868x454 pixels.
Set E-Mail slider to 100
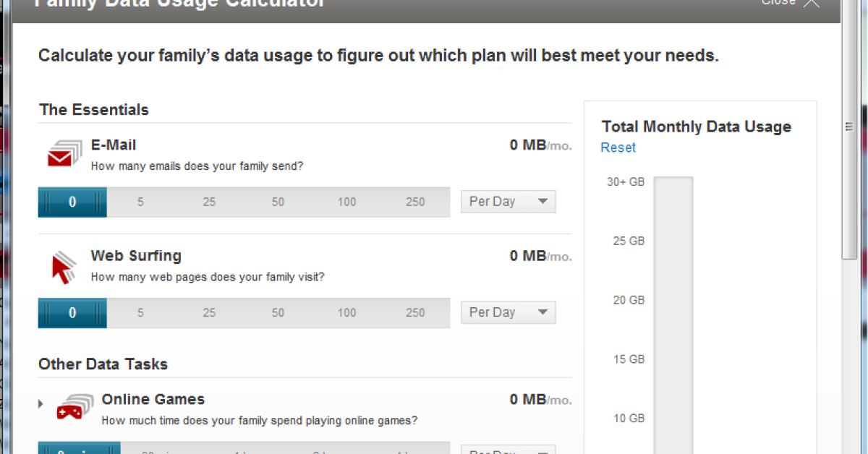[346, 202]
